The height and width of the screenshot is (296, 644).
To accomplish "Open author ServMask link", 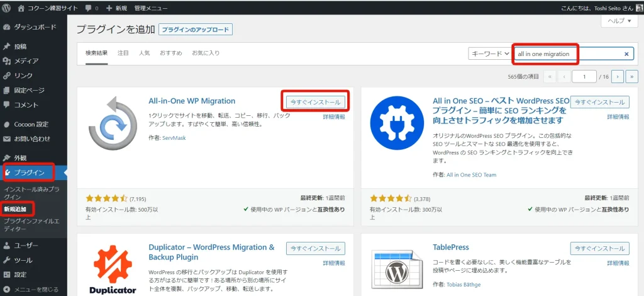I will [x=173, y=138].
